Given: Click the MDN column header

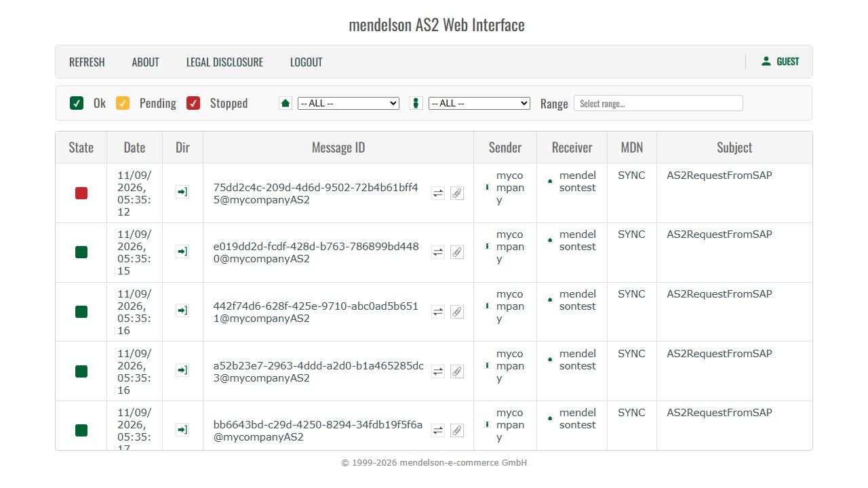Looking at the screenshot, I should click(x=632, y=147).
